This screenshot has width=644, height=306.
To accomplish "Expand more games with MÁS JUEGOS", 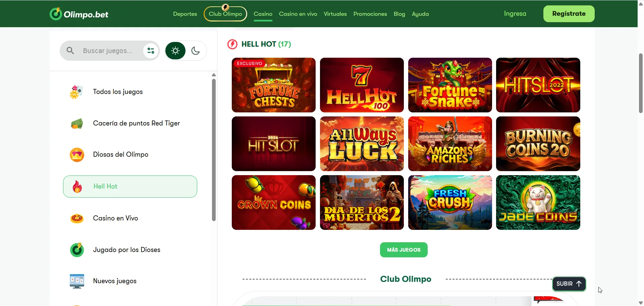I will [404, 250].
